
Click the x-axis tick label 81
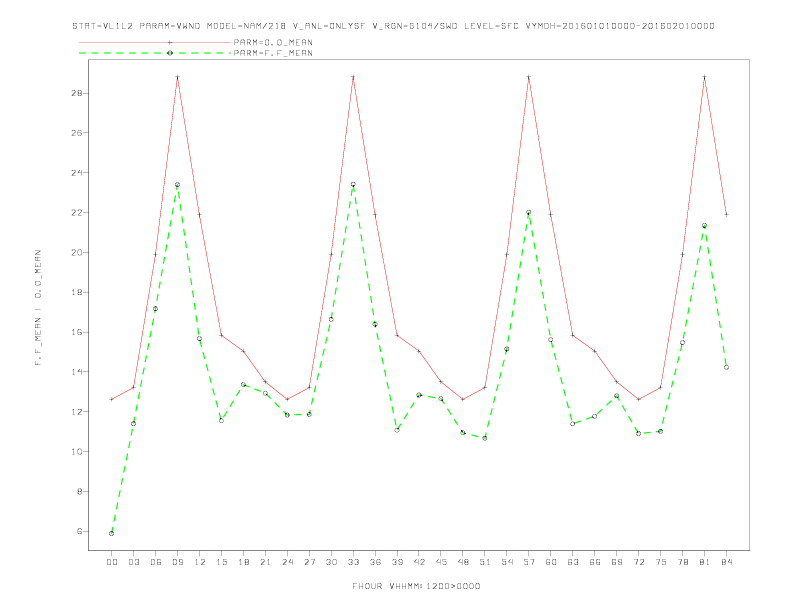point(705,562)
